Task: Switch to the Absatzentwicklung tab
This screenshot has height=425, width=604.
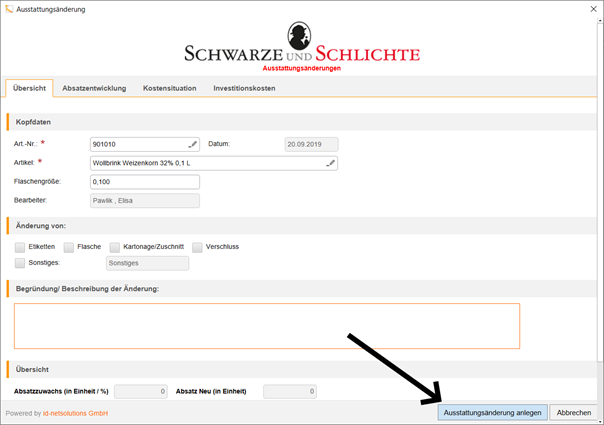Action: (x=94, y=88)
